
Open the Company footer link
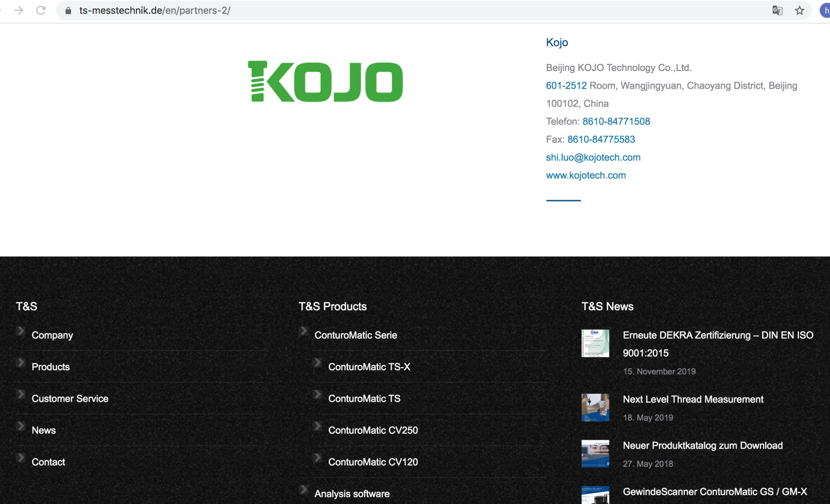click(x=52, y=335)
